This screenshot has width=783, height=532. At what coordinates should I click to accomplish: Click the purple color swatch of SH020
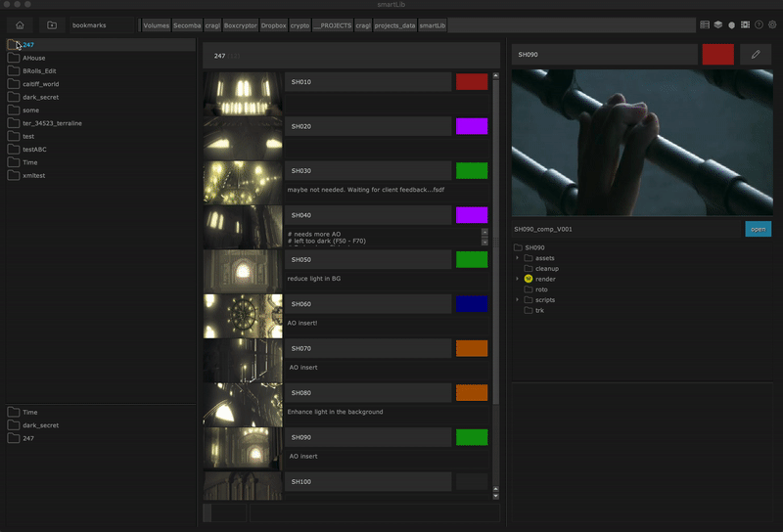472,126
